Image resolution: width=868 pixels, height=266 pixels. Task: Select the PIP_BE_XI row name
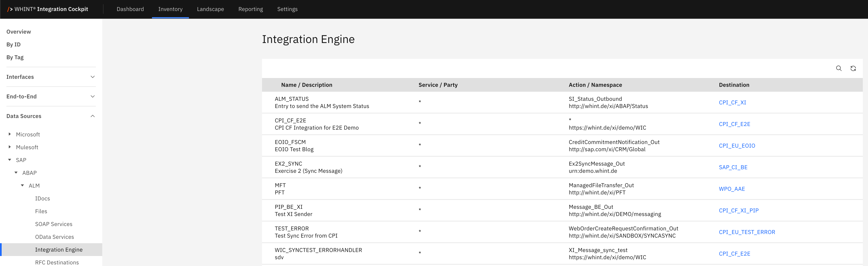point(288,207)
